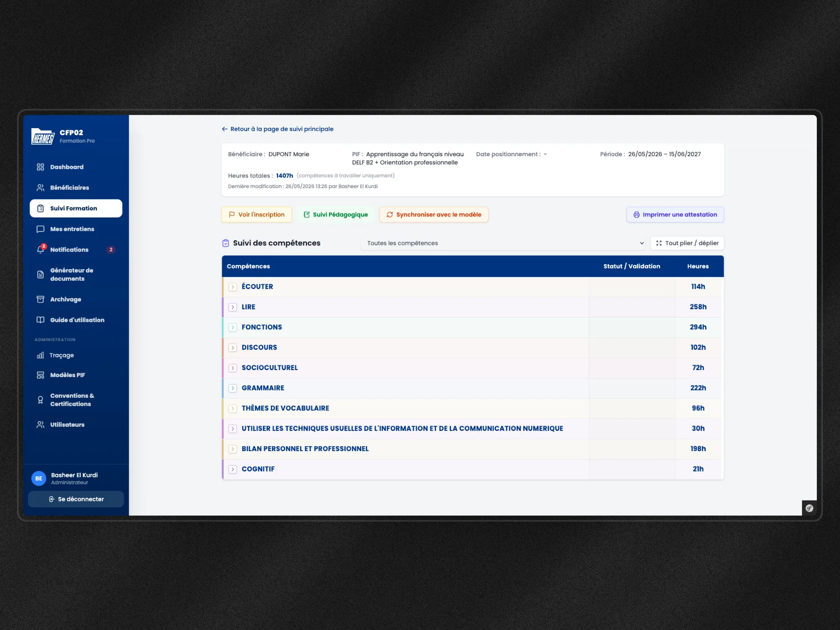Open Guide d'utilisation
Screen dimensions: 840x630
pos(76,320)
